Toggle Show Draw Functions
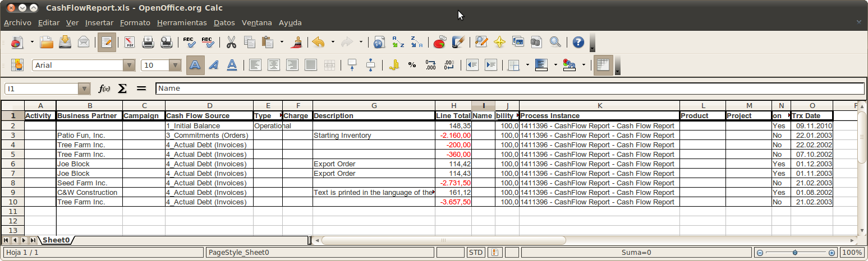868x261 pixels. (458, 42)
